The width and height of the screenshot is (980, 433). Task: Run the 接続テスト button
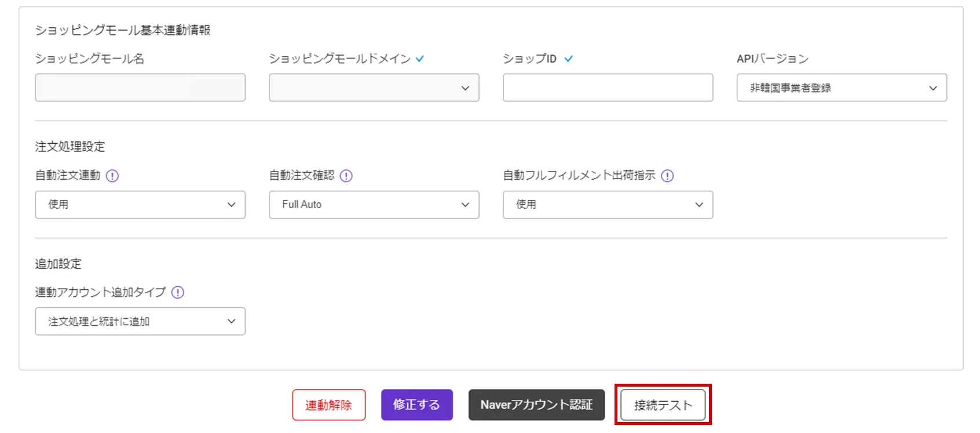point(663,405)
